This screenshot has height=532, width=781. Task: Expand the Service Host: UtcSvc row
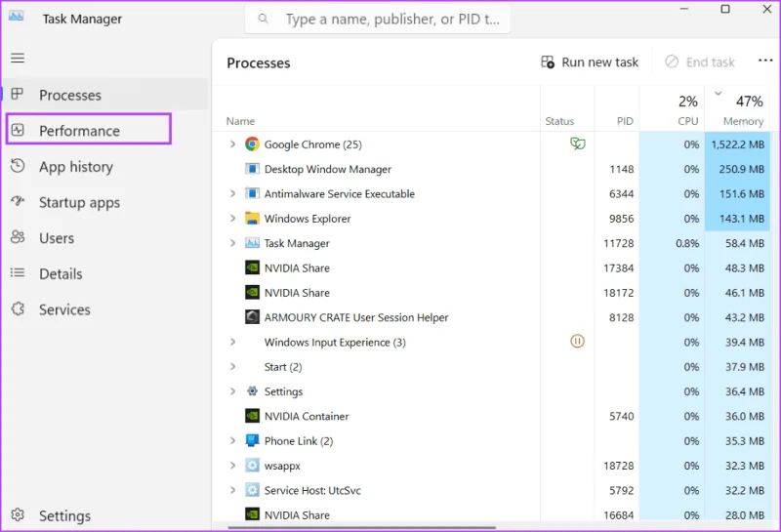click(x=232, y=490)
